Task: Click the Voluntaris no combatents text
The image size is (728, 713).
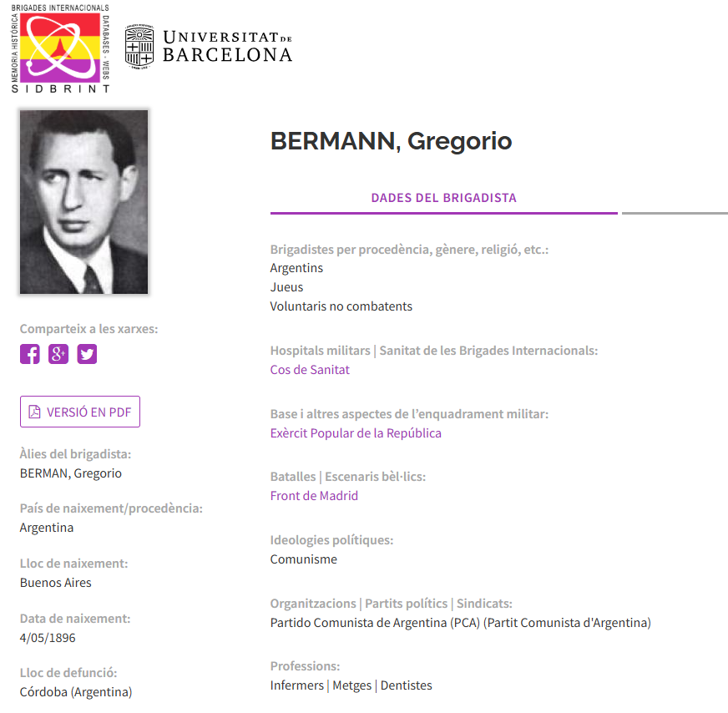Action: tap(341, 306)
